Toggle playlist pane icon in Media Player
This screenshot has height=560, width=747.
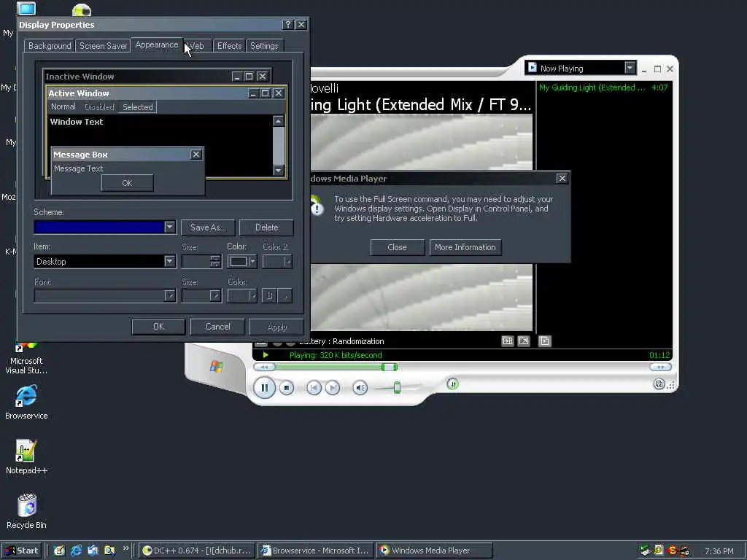pyautogui.click(x=544, y=341)
